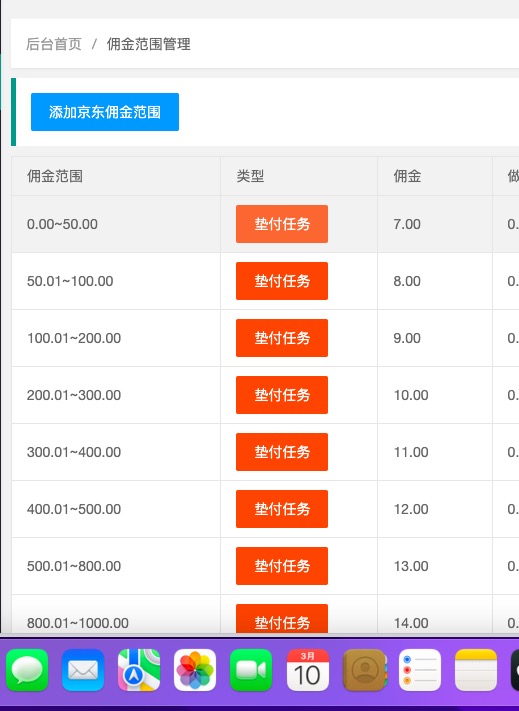
Task: Open the Contacts app in dock
Action: (x=364, y=670)
